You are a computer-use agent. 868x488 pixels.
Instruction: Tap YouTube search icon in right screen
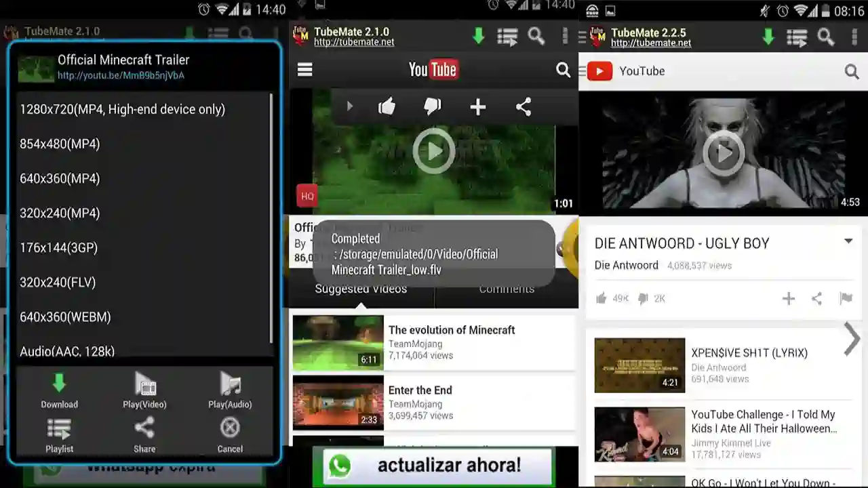coord(852,71)
